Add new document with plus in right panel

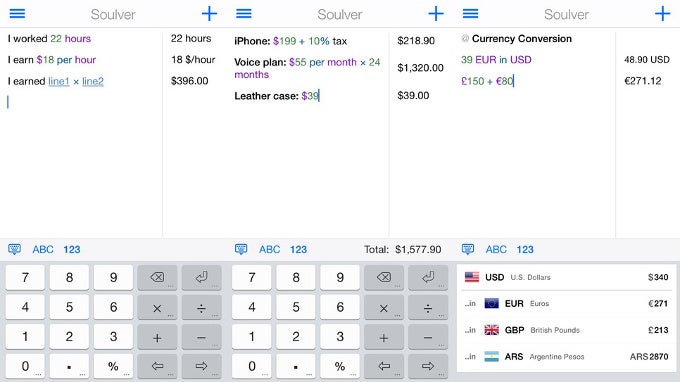pos(662,14)
